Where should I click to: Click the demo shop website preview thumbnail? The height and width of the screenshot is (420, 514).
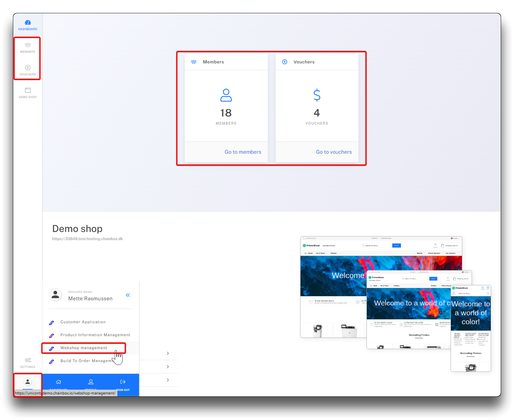(x=395, y=304)
